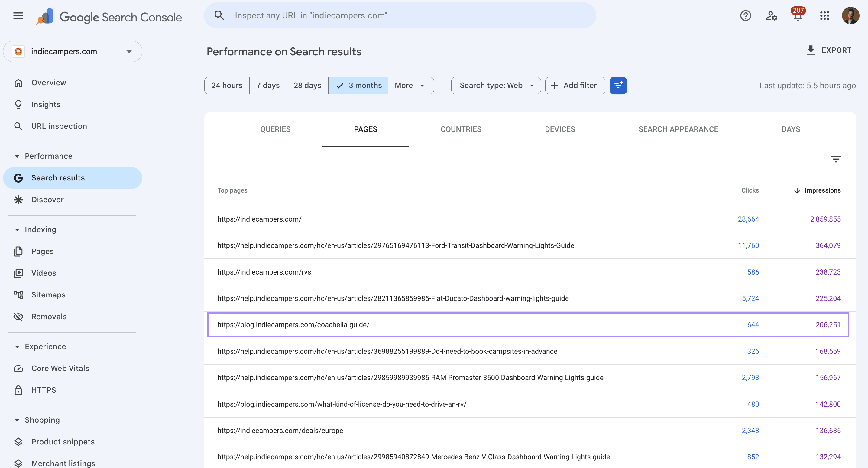Select the Do-I-need-to-book-campsites-in-advance URL
This screenshot has height=468, width=868.
[387, 351]
